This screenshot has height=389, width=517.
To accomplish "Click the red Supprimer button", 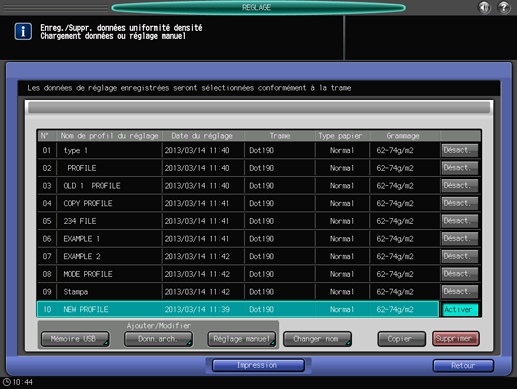I will tap(456, 339).
